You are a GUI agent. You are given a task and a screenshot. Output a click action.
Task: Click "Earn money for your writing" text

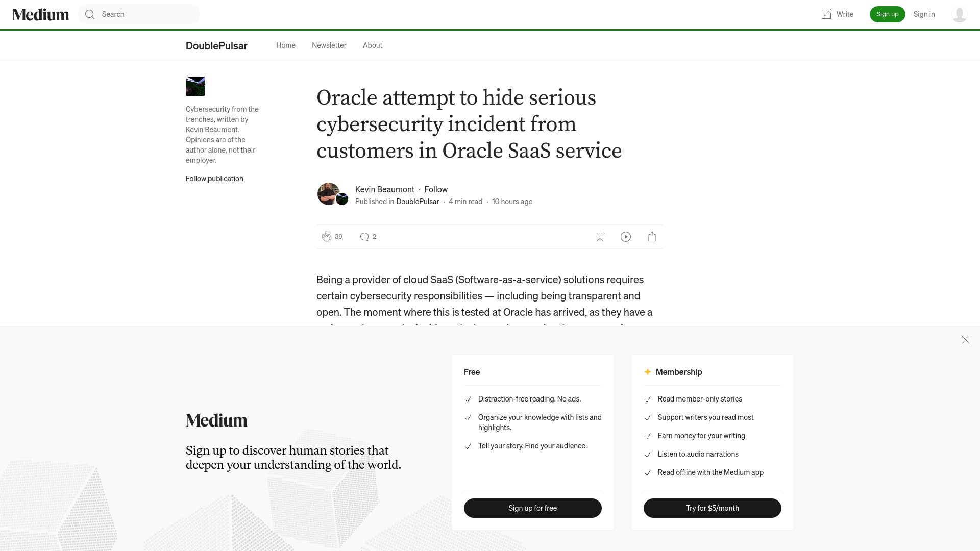tap(701, 436)
